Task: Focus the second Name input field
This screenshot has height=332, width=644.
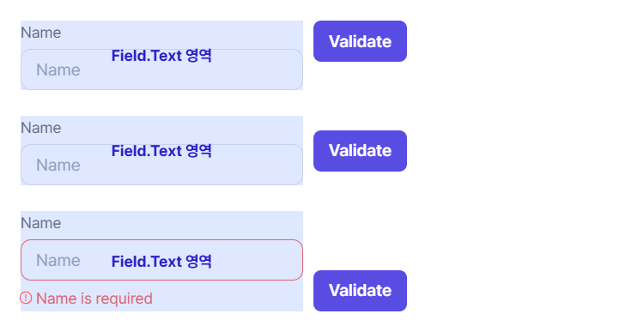Action: pos(161,165)
